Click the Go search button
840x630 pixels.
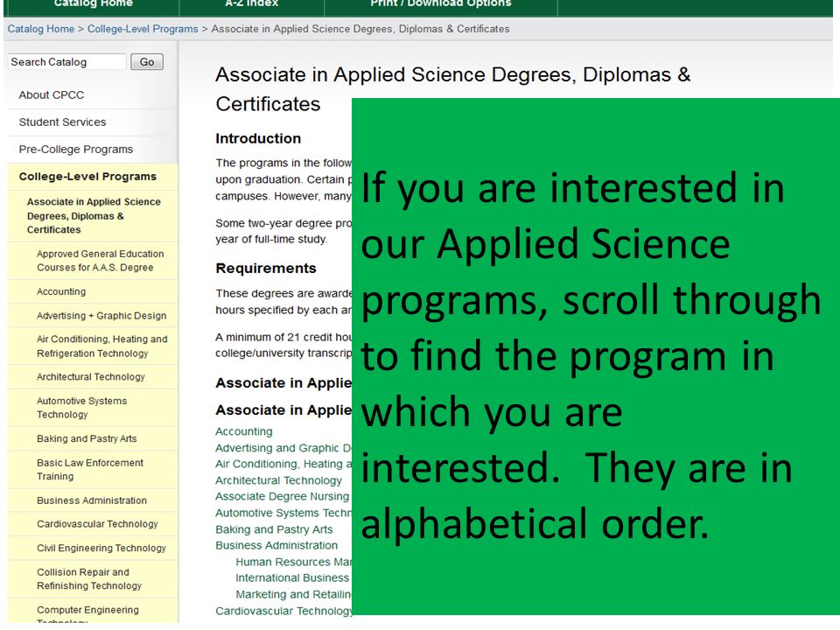(147, 62)
